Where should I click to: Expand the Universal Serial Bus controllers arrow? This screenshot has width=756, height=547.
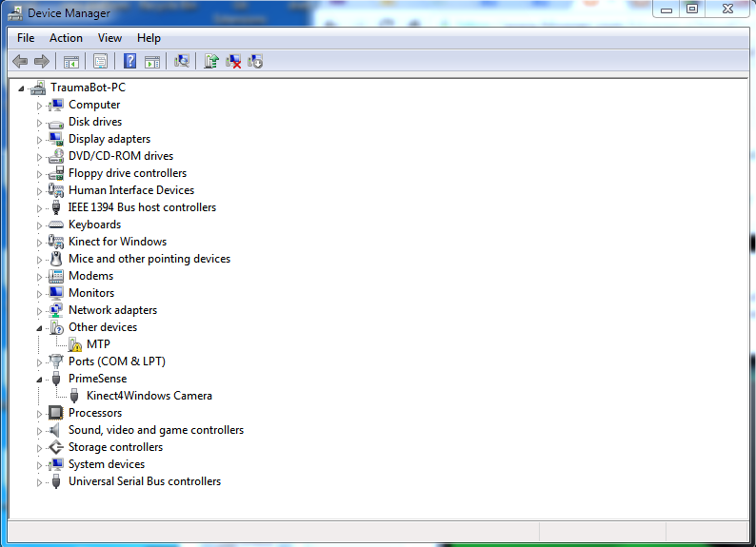(40, 482)
